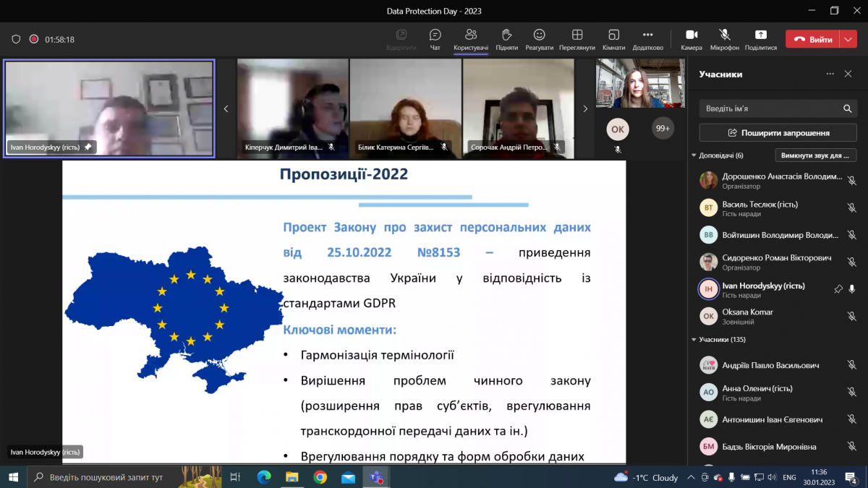Select Василь Теслюк (гість) participant

pyautogui.click(x=778, y=208)
